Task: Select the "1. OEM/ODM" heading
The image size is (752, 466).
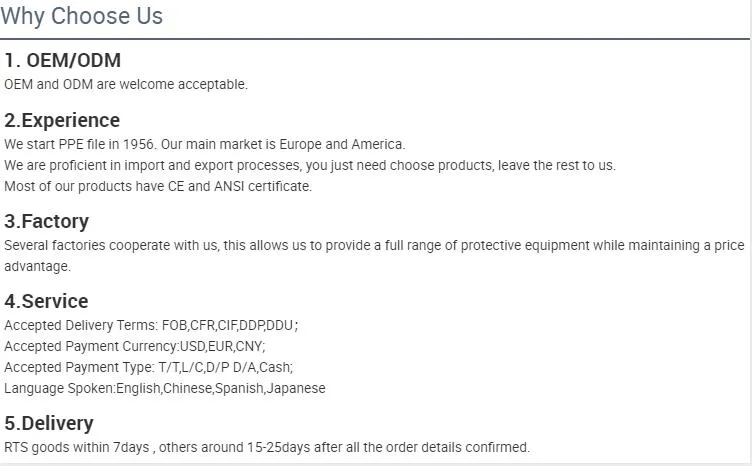Action: click(x=62, y=60)
